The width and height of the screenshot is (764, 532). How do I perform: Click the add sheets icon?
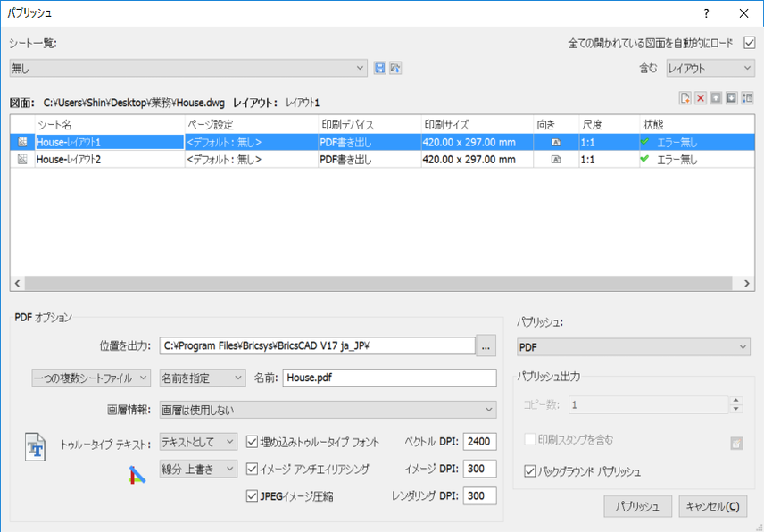pyautogui.click(x=685, y=98)
